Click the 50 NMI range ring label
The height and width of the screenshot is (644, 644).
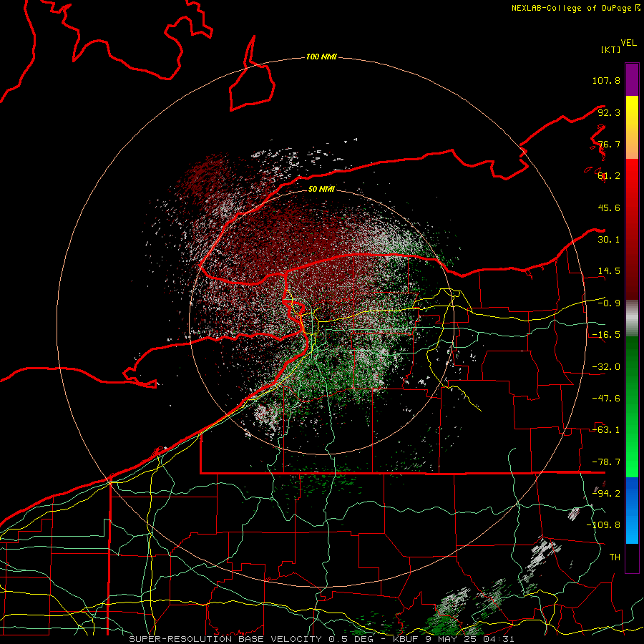click(x=321, y=189)
